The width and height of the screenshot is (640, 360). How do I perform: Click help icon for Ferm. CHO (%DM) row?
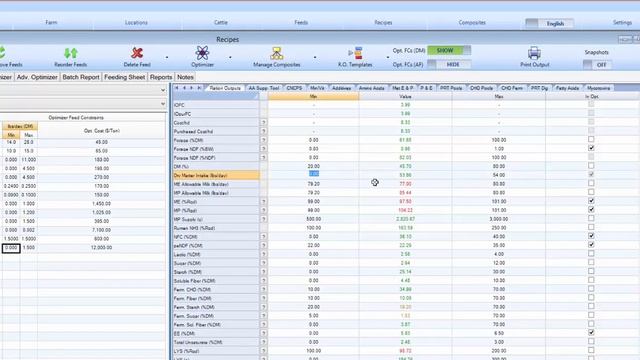click(264, 289)
